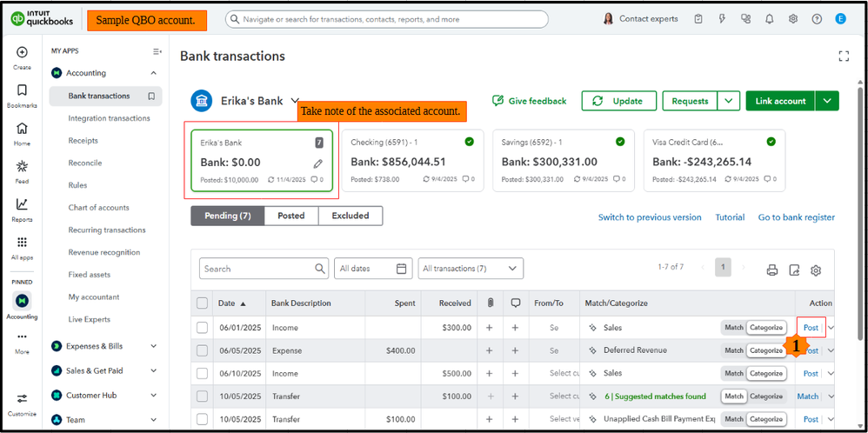Open the Go to bank register link

point(796,217)
